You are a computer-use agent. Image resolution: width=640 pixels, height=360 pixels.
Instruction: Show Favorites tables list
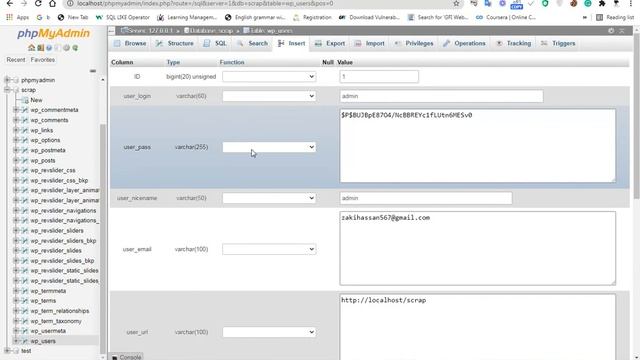(43, 60)
